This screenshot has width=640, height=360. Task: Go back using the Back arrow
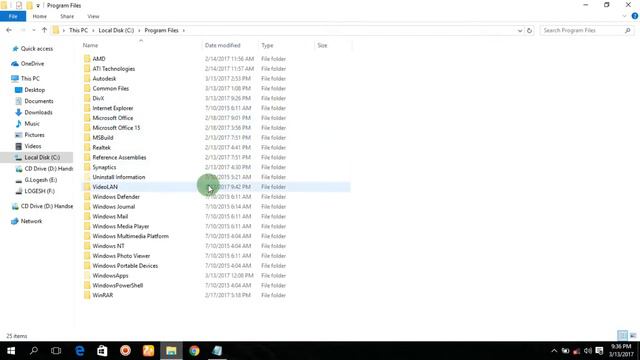point(9,30)
